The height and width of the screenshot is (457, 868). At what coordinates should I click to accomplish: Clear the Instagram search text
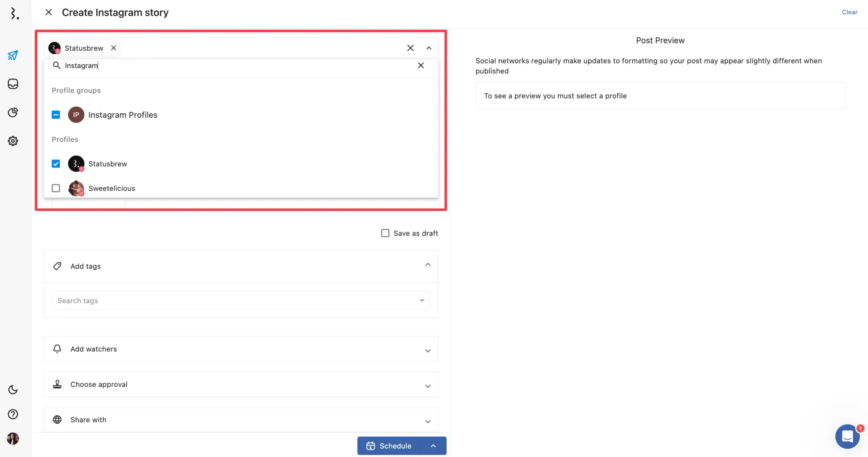pyautogui.click(x=421, y=66)
